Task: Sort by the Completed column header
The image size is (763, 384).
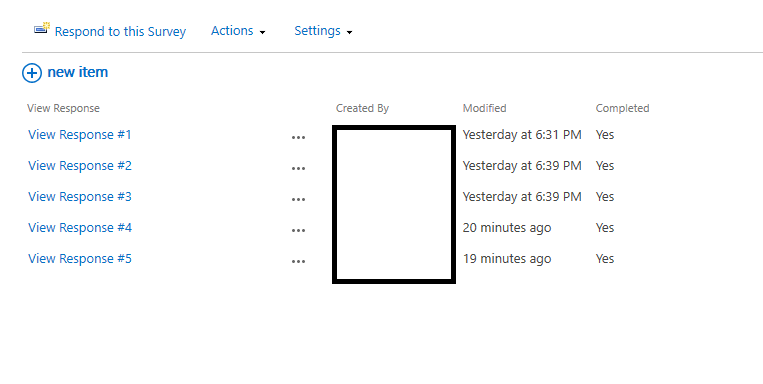Action: (x=622, y=108)
